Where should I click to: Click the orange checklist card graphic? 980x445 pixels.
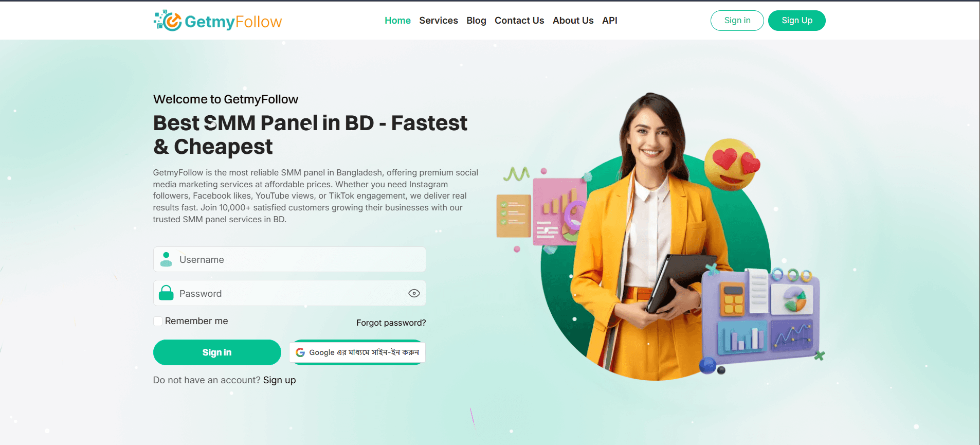click(513, 216)
